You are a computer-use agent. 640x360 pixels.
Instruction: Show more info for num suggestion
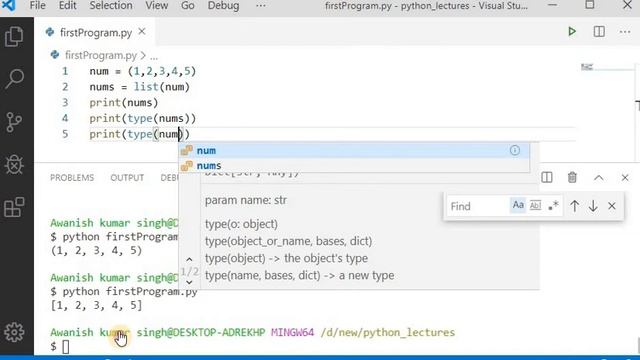(x=515, y=150)
